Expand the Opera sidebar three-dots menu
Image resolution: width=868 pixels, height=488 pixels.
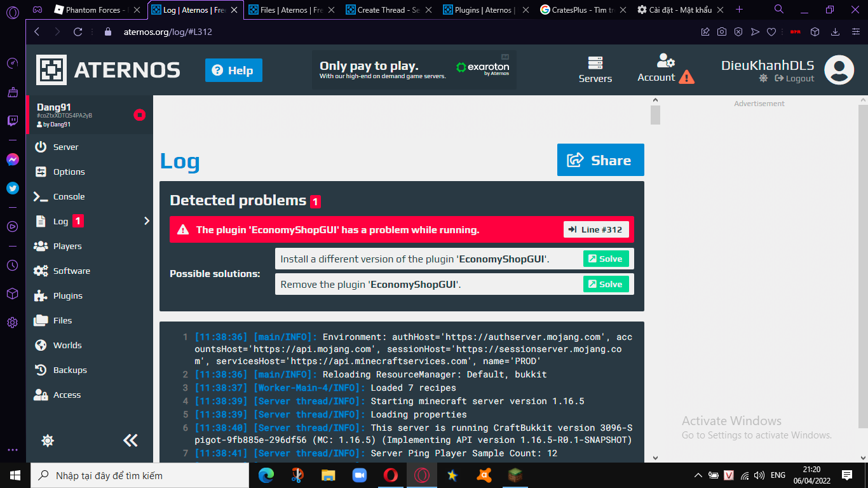pyautogui.click(x=13, y=450)
